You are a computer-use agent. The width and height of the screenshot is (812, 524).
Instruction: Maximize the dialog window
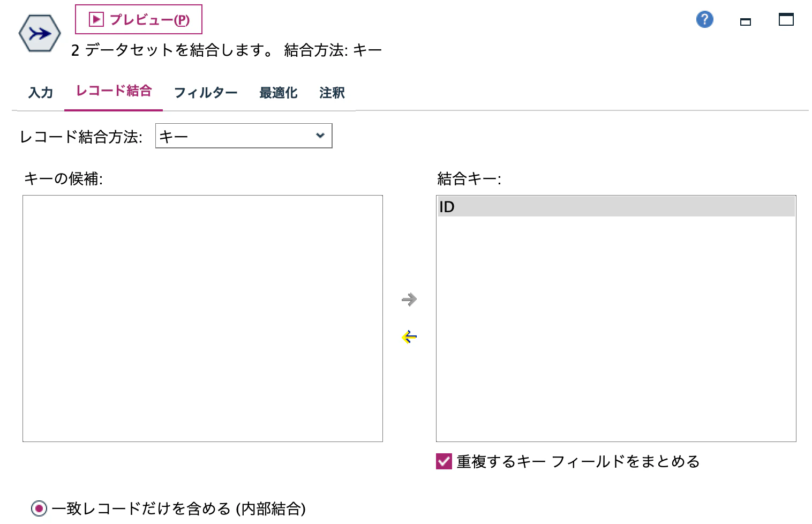click(786, 20)
